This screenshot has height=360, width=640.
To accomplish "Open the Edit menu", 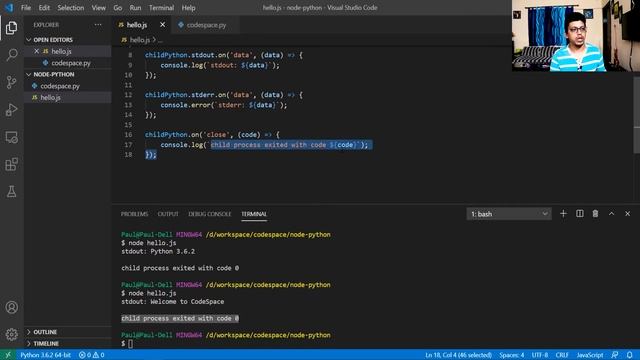I will pyautogui.click(x=44, y=8).
